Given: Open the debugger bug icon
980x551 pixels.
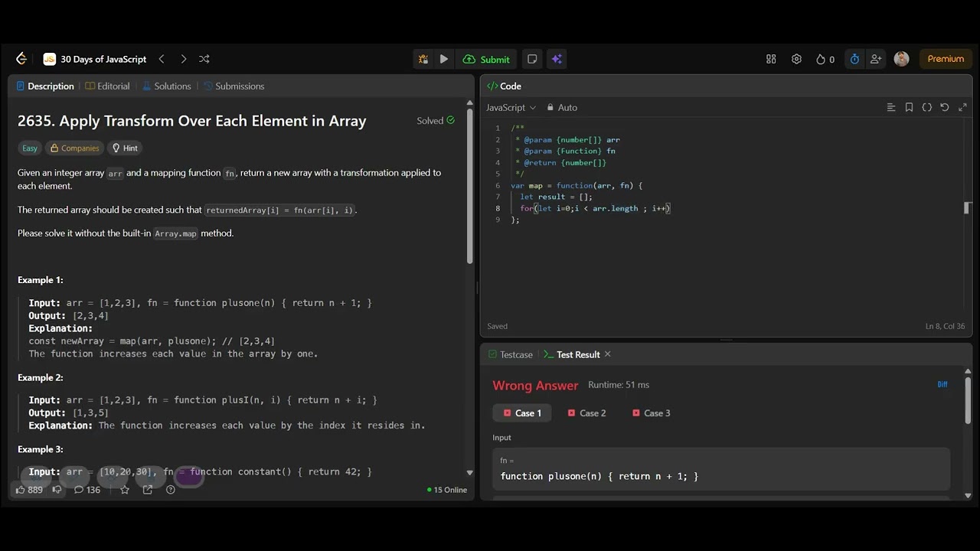Looking at the screenshot, I should 423,59.
